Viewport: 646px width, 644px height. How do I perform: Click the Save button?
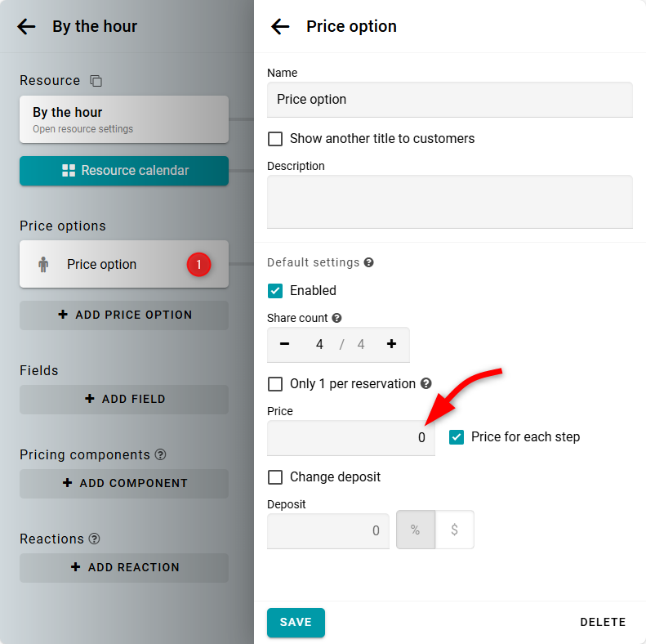tap(296, 622)
